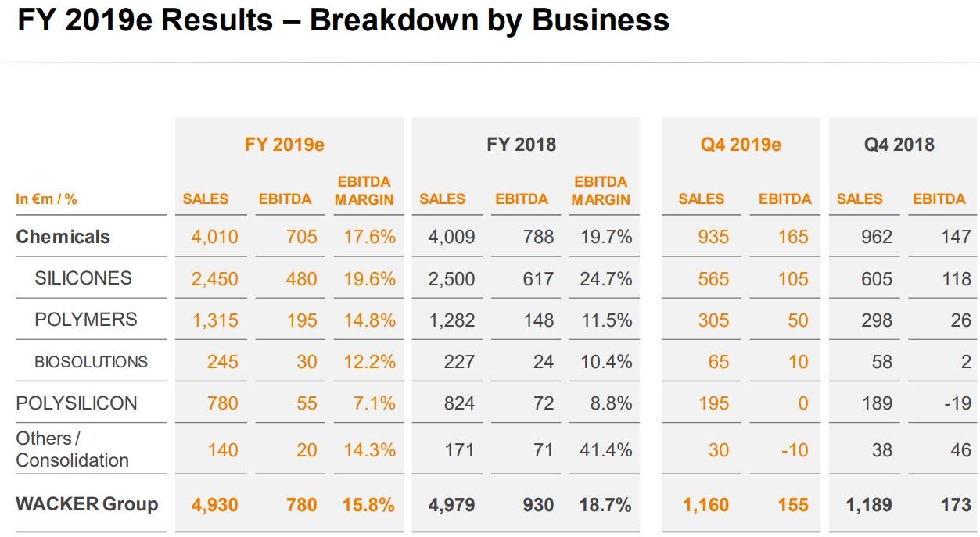Image resolution: width=980 pixels, height=537 pixels.
Task: Click Chemicals FY 2019e EBITDA margin 17.6%
Action: click(x=369, y=237)
